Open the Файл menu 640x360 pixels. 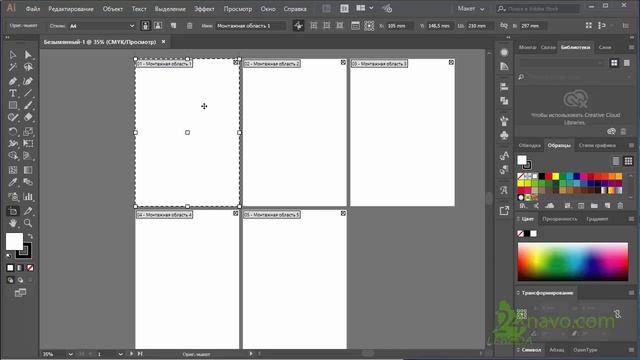pos(33,9)
